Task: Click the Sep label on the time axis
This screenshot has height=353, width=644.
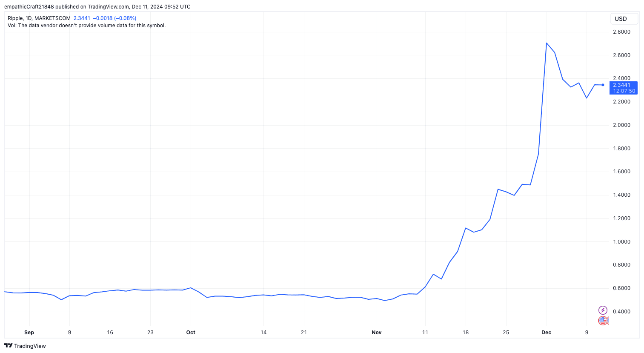Action: click(29, 333)
